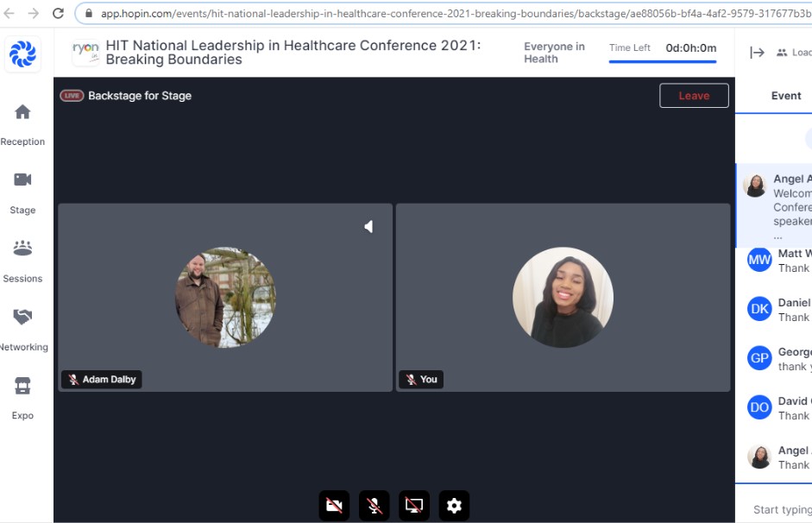Viewport: 812px width, 523px height.
Task: Switch to the Event chat tab
Action: [786, 96]
